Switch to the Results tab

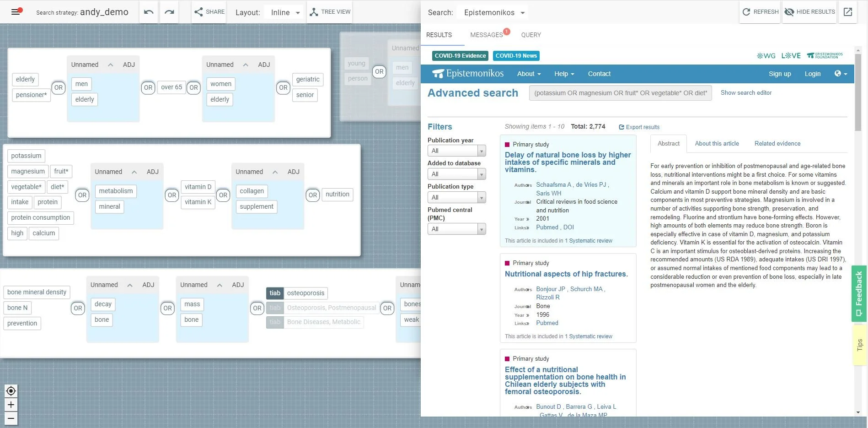coord(439,35)
